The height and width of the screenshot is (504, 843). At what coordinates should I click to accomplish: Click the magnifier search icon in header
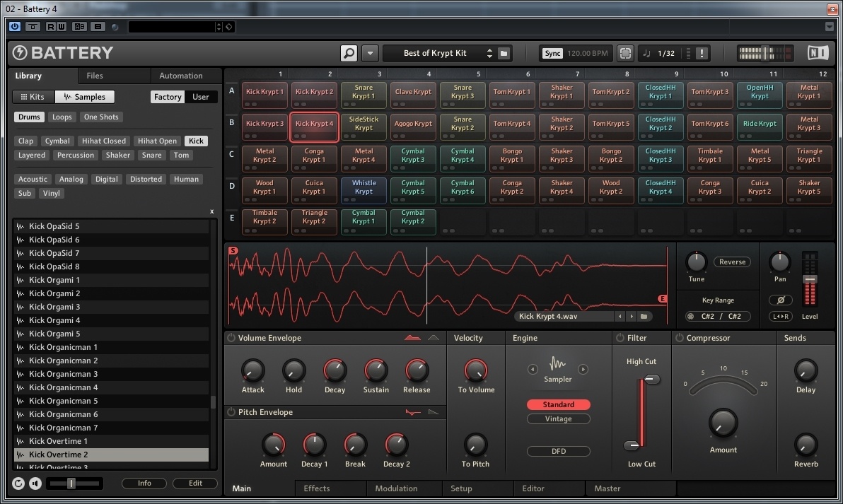point(349,53)
